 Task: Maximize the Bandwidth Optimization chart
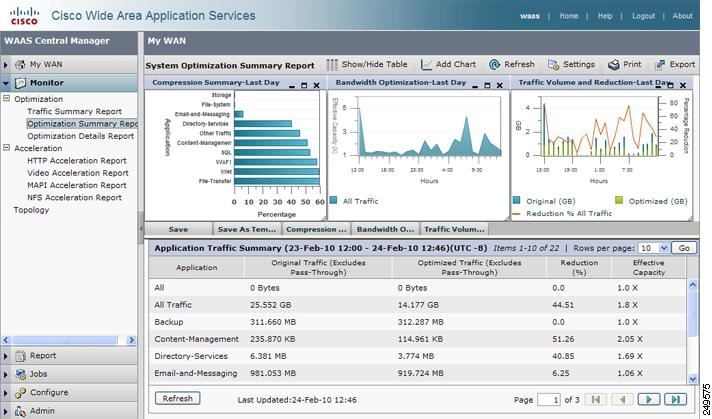[487, 85]
